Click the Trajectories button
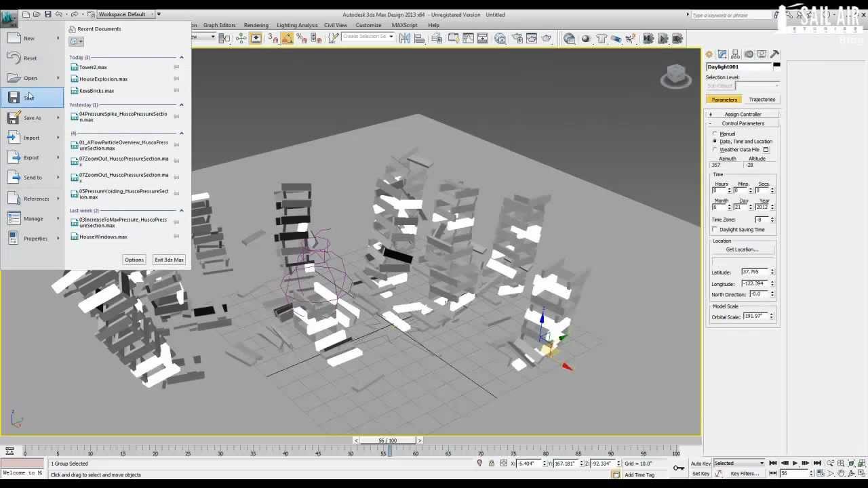This screenshot has height=488, width=868. [x=762, y=100]
